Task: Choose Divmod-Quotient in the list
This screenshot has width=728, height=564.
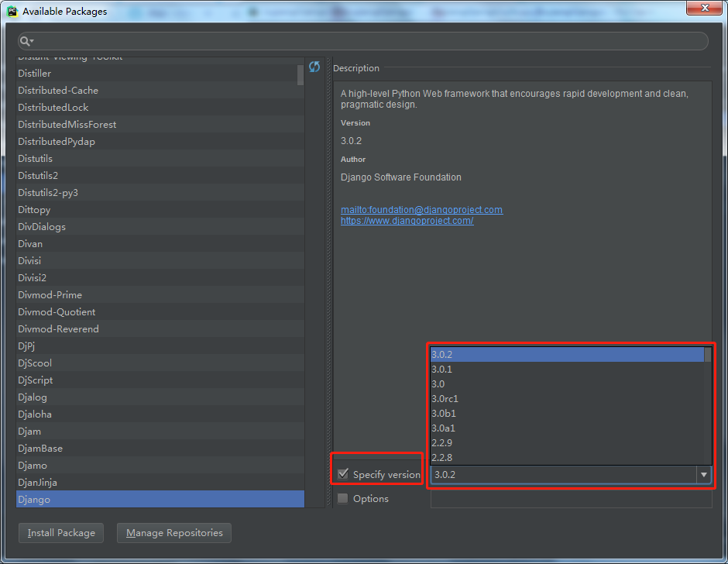Action: (160, 311)
